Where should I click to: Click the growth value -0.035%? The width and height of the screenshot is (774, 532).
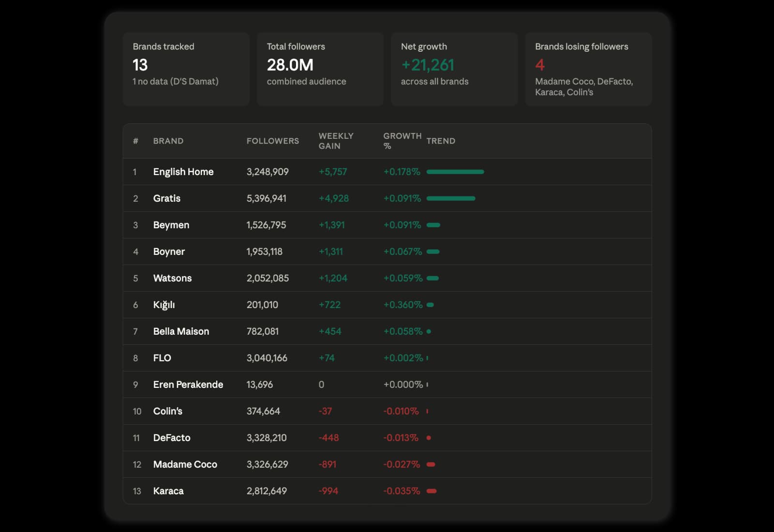click(x=402, y=491)
